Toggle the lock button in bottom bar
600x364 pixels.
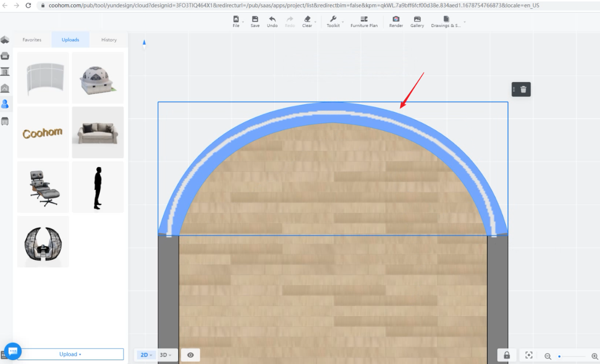tap(506, 355)
